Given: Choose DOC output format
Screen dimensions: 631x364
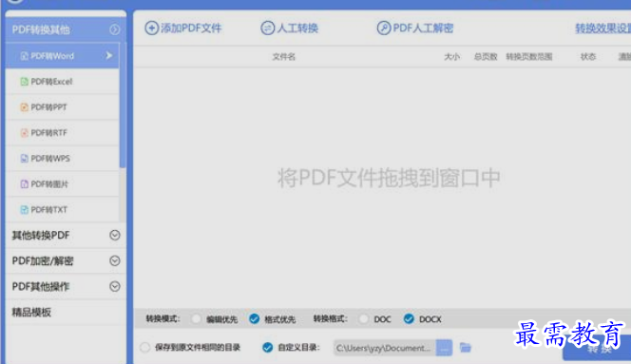Looking at the screenshot, I should (364, 319).
